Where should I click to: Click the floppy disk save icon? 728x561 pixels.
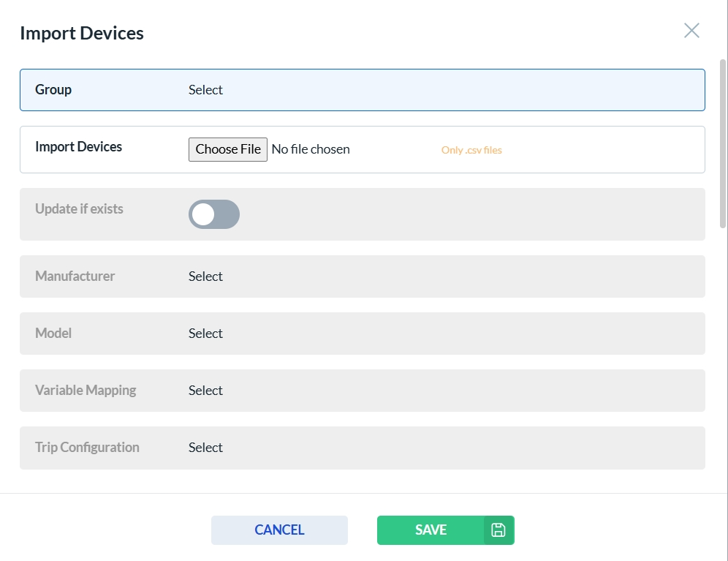pos(498,530)
